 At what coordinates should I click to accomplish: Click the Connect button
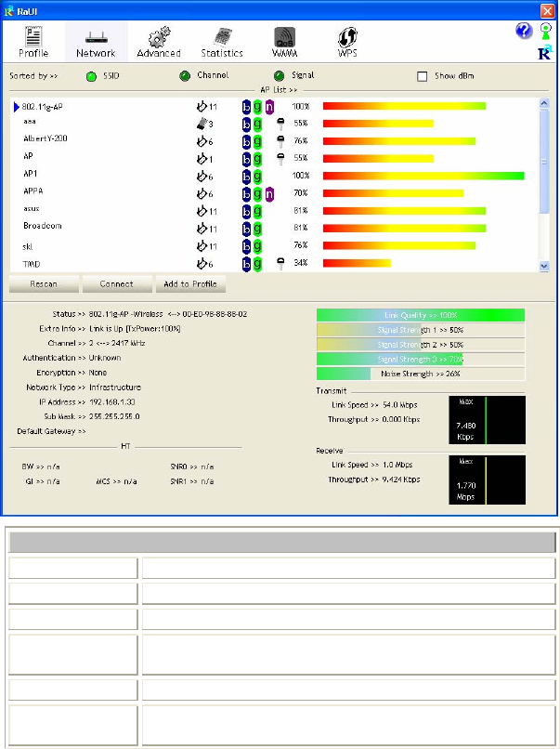[117, 283]
